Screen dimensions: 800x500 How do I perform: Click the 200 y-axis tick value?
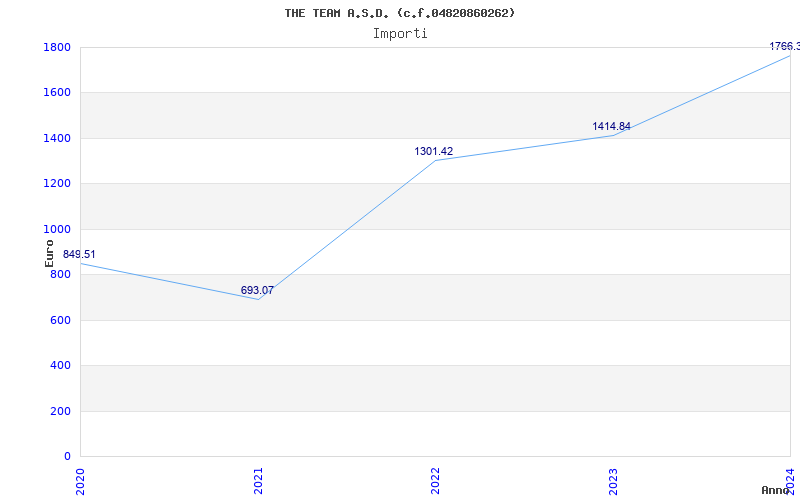point(59,411)
